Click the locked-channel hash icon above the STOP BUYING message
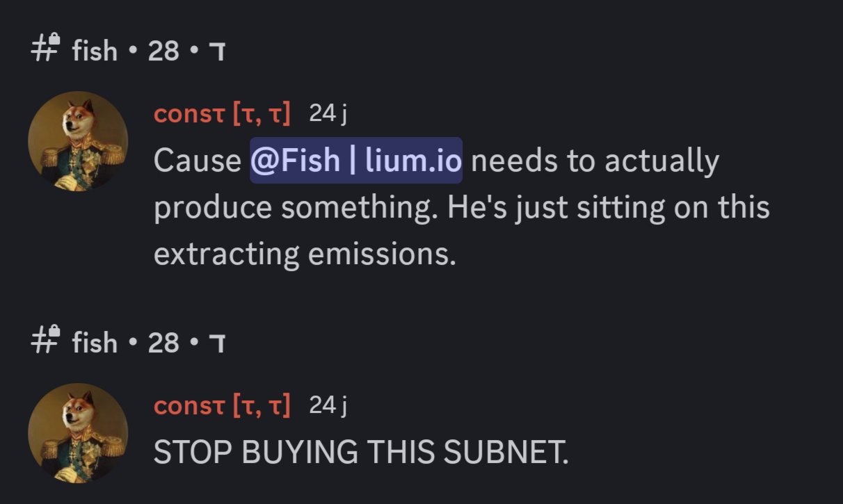Viewport: 843px width, 504px height. click(47, 341)
